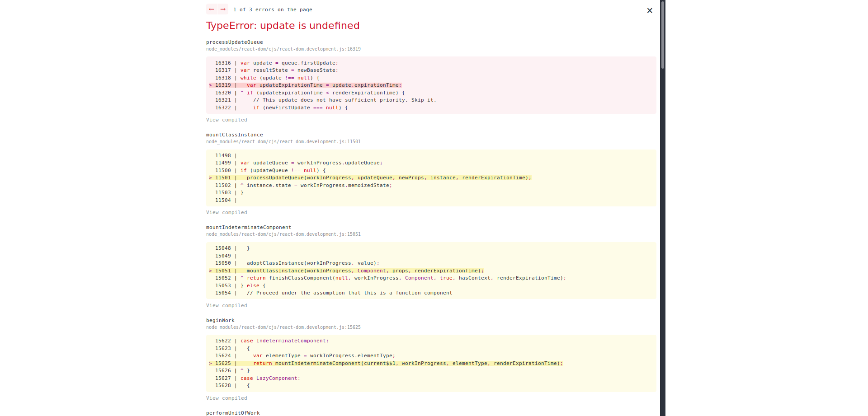Click the TypeError: update is undefined heading
The height and width of the screenshot is (416, 868).
point(283,26)
